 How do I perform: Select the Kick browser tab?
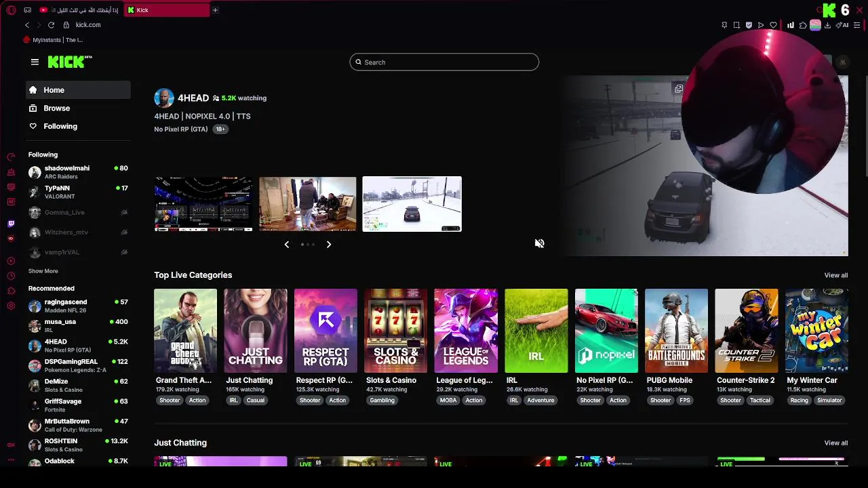167,10
